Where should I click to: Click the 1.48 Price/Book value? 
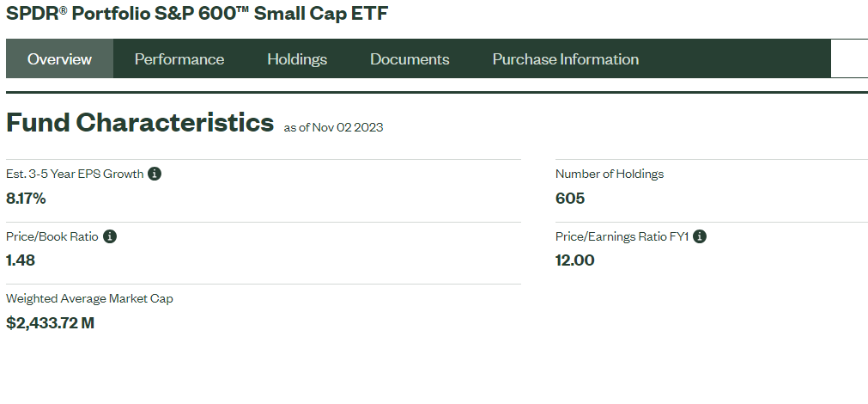[x=21, y=260]
